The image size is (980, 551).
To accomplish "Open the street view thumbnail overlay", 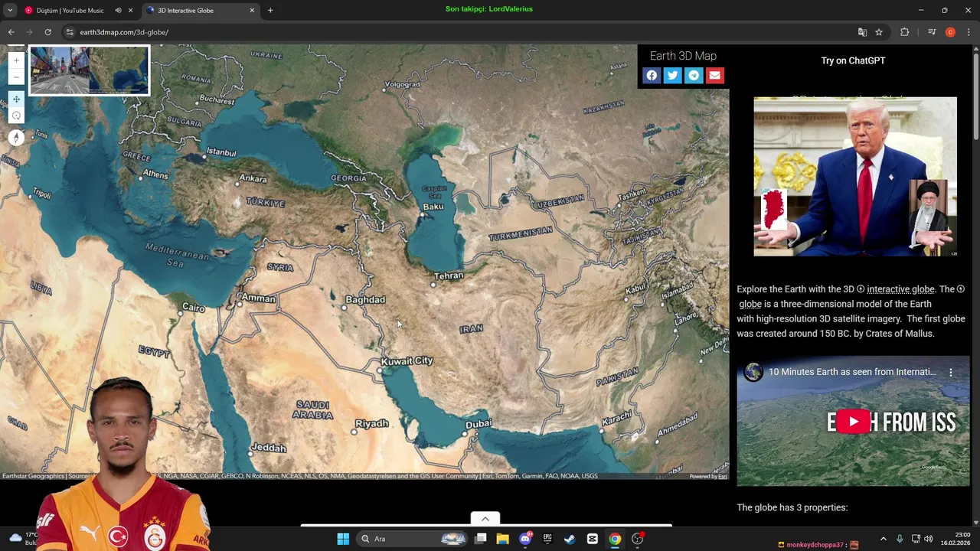I will click(90, 70).
